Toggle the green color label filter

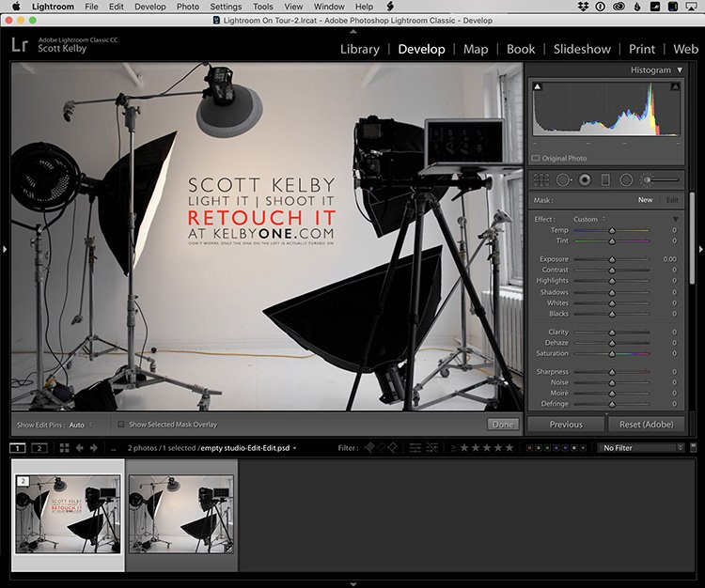pyautogui.click(x=547, y=448)
